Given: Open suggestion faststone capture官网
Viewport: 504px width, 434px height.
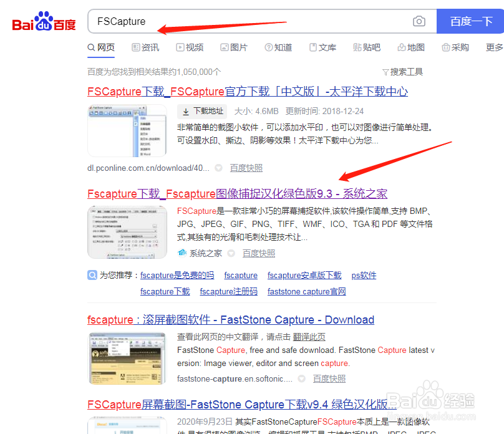Looking at the screenshot, I should click(307, 291).
